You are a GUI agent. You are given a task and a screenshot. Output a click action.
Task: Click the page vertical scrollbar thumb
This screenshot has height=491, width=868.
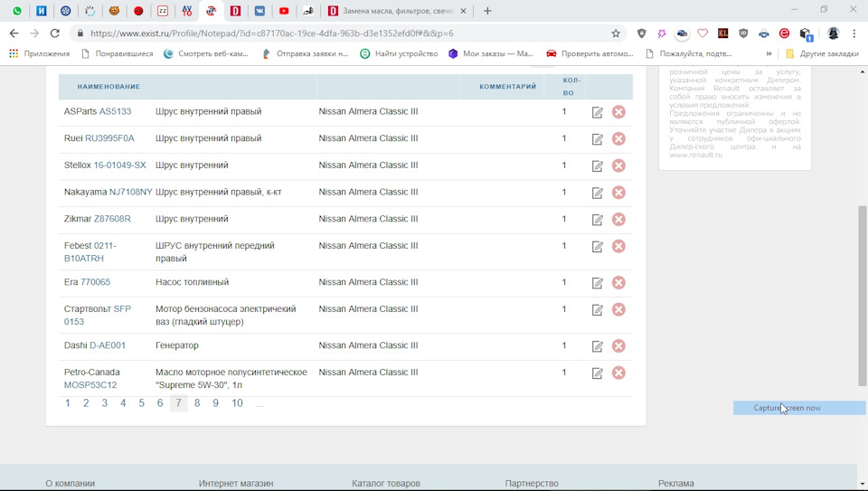pos(863,297)
